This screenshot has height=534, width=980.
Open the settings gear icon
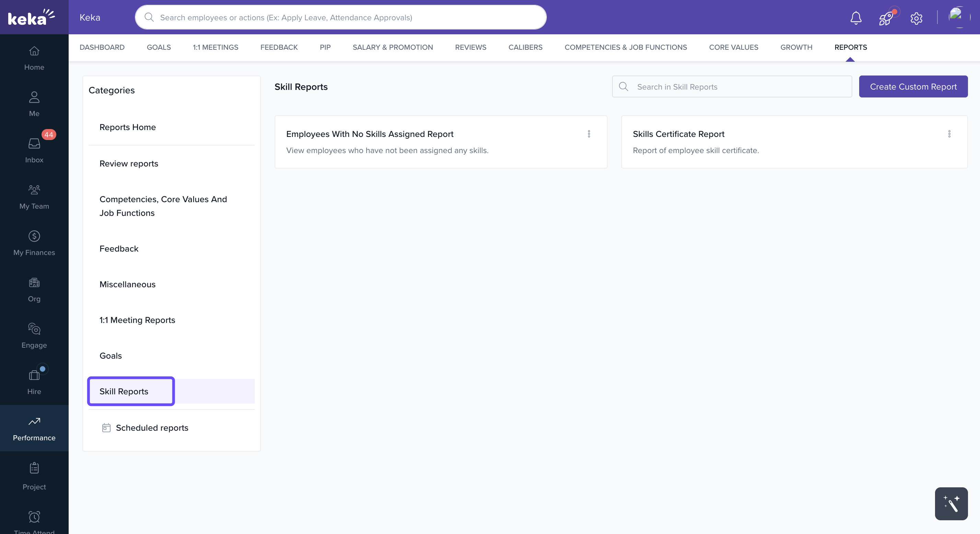coord(916,18)
